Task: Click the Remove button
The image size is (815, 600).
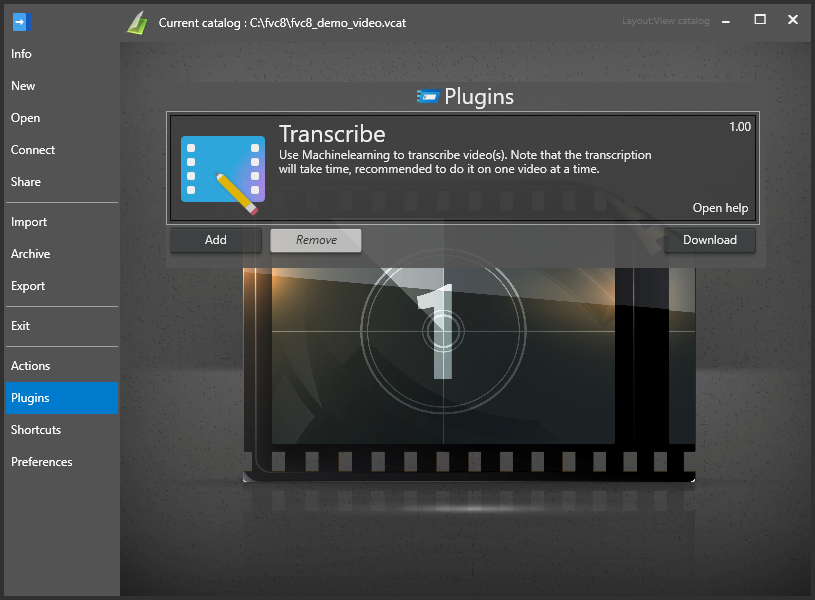Action: pos(316,240)
